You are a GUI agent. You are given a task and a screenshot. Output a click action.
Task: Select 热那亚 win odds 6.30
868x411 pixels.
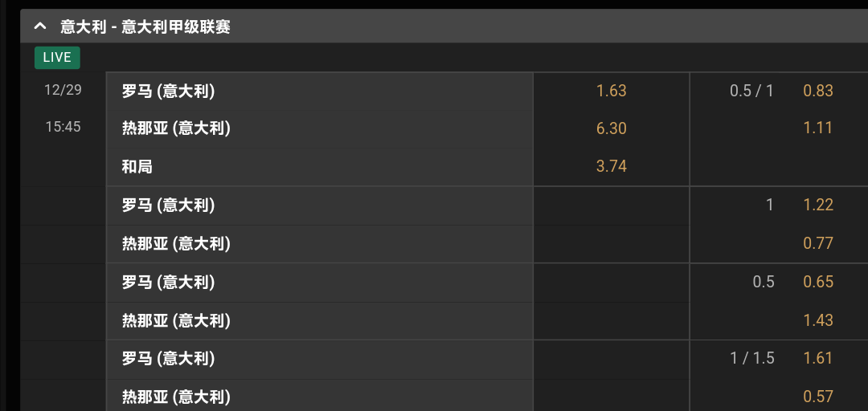pyautogui.click(x=611, y=128)
